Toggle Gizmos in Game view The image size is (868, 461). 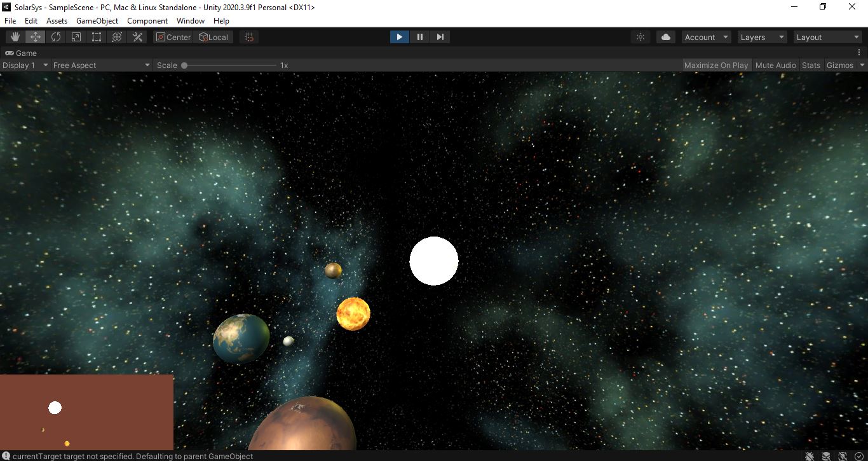click(839, 65)
